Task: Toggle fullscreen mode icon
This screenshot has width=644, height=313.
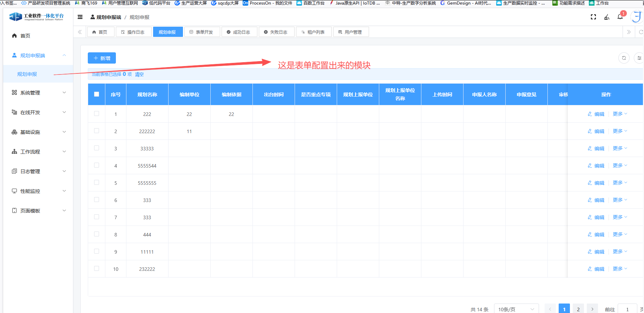Action: coord(593,17)
